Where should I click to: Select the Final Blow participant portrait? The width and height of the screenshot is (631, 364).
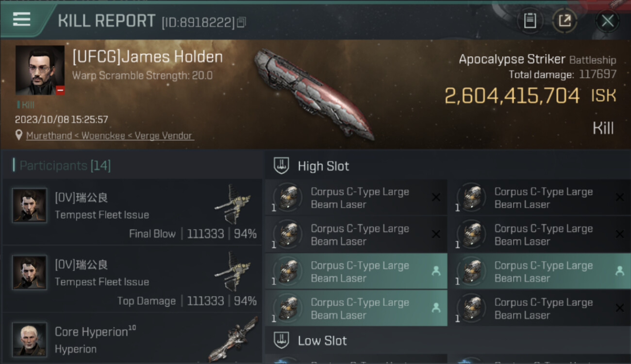[30, 205]
